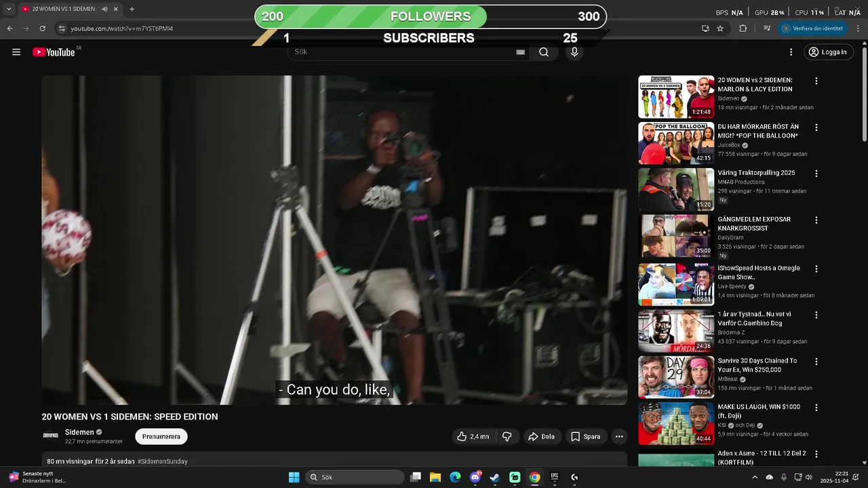Open the media control icon in Chrome toolbar
Screen dimensions: 868x488
[x=767, y=28]
